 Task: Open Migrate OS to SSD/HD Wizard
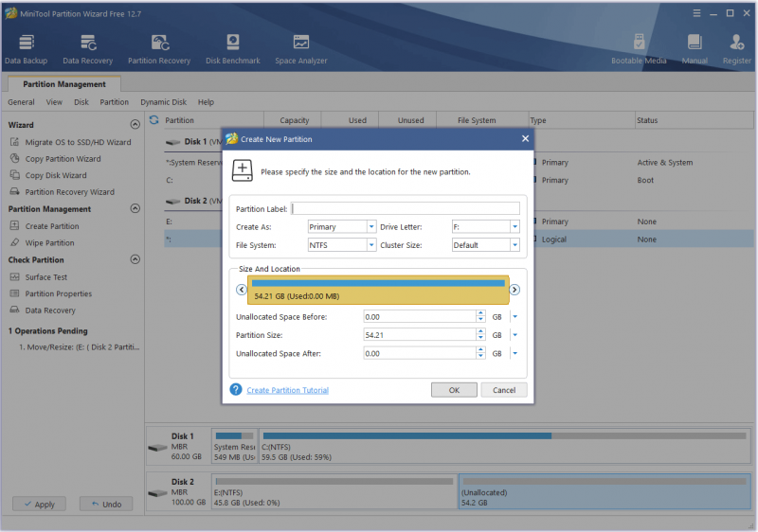(x=78, y=142)
